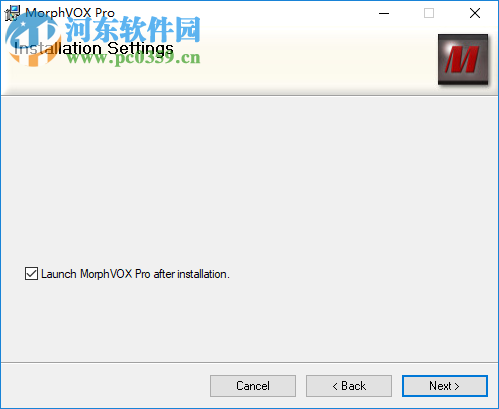Toggle launch option via its text label

(135, 274)
